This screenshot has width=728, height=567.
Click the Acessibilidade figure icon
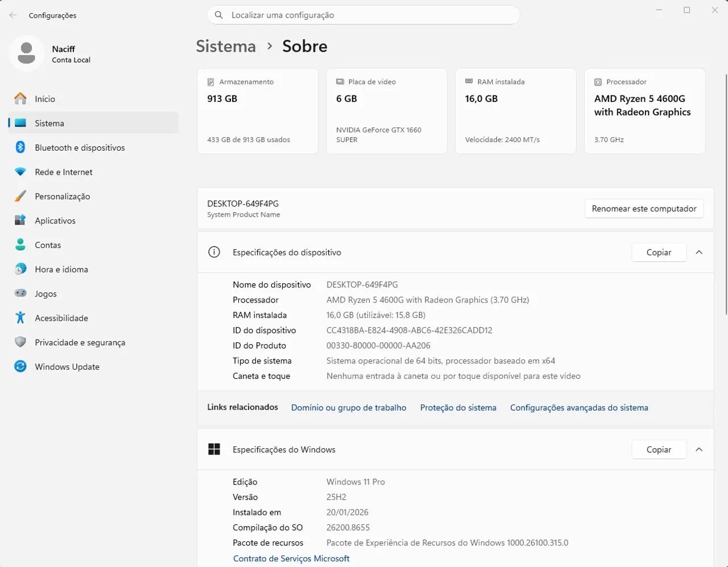click(20, 318)
